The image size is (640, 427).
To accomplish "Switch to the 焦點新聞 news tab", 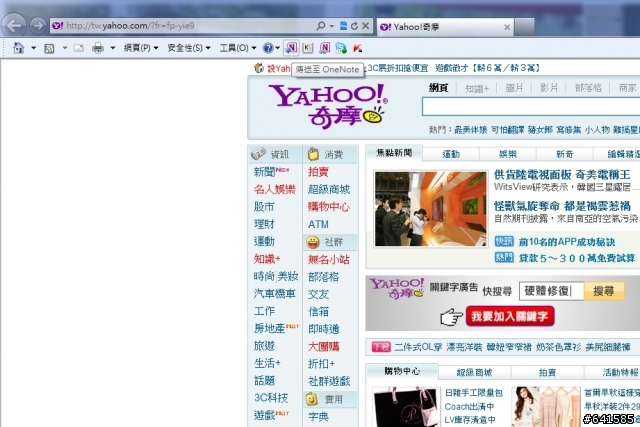I will [394, 153].
